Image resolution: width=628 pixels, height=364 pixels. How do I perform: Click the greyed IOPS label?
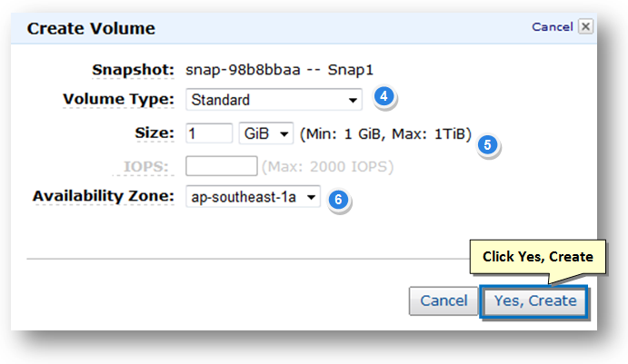145,166
